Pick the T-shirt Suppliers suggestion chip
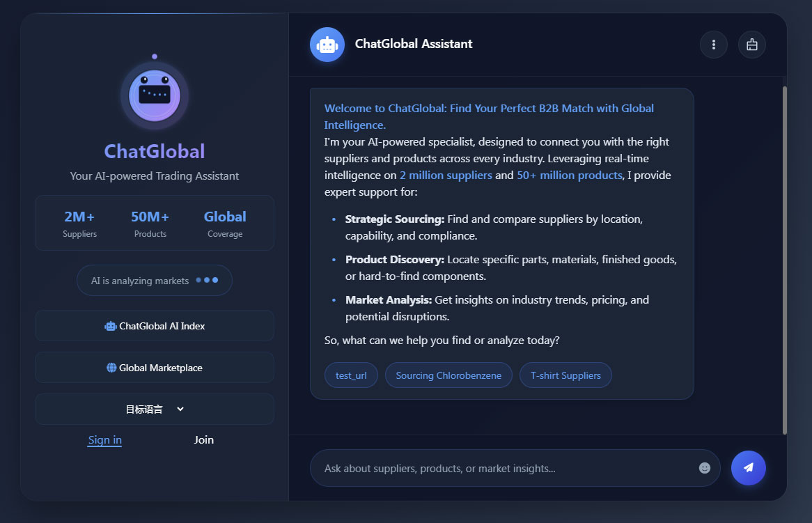812x523 pixels. [565, 375]
